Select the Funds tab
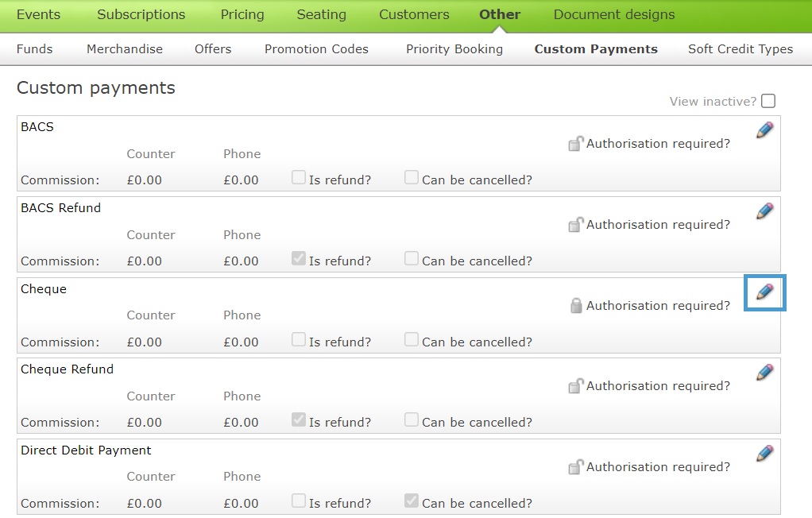This screenshot has height=518, width=812. point(35,48)
